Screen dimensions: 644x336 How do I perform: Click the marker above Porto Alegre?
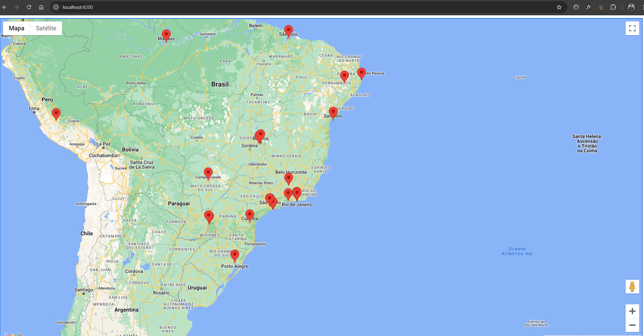235,256
